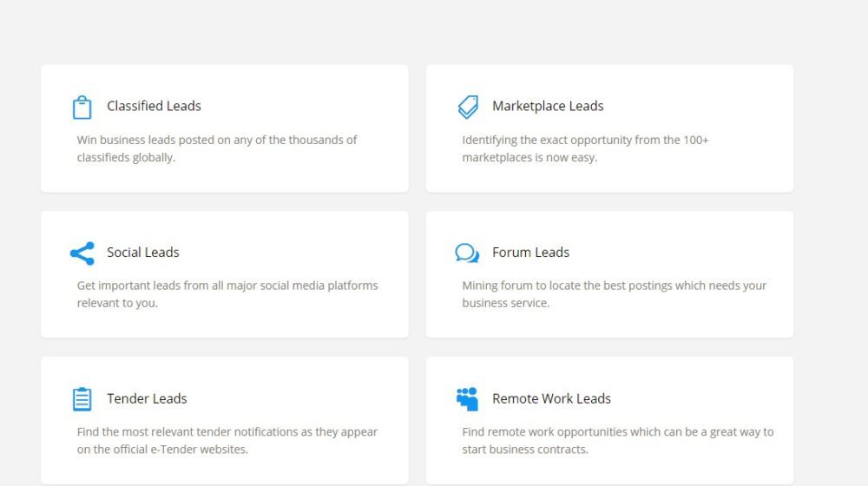Click the Remote Work Leads people icon
Image resolution: width=868 pixels, height=486 pixels.
point(467,399)
